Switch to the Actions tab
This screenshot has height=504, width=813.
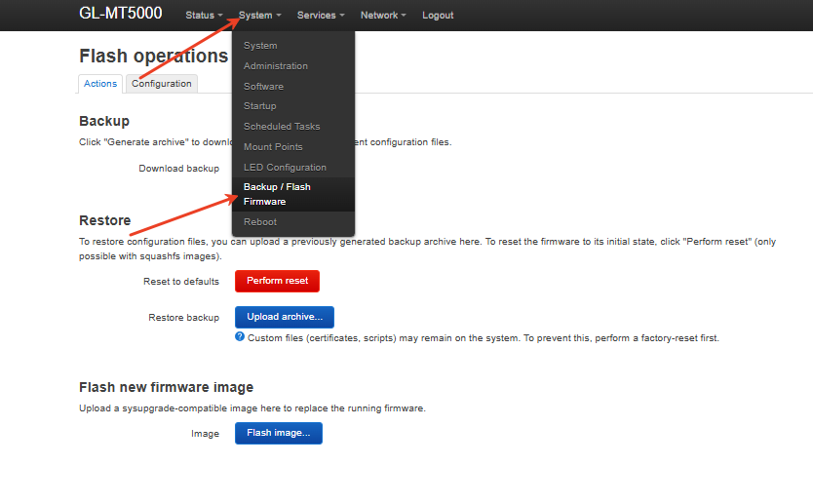point(100,84)
